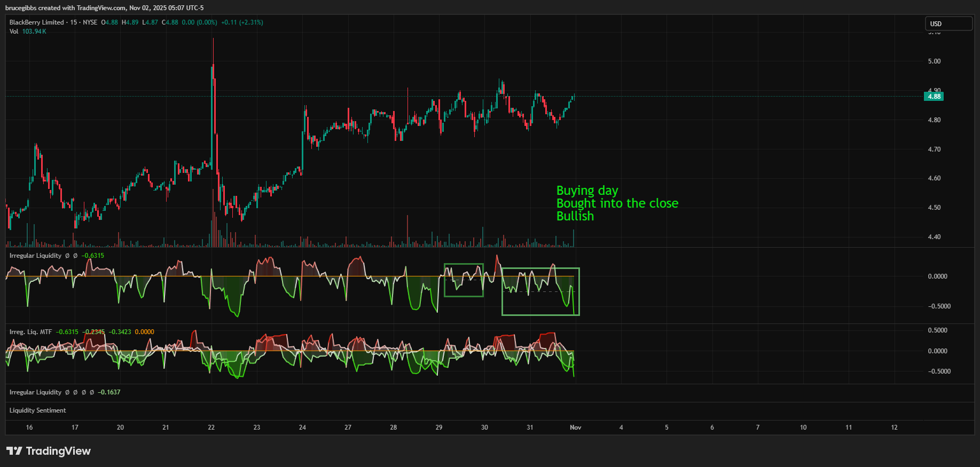Expand the Liquidity Sentiment pane
980x467 pixels.
click(37, 410)
